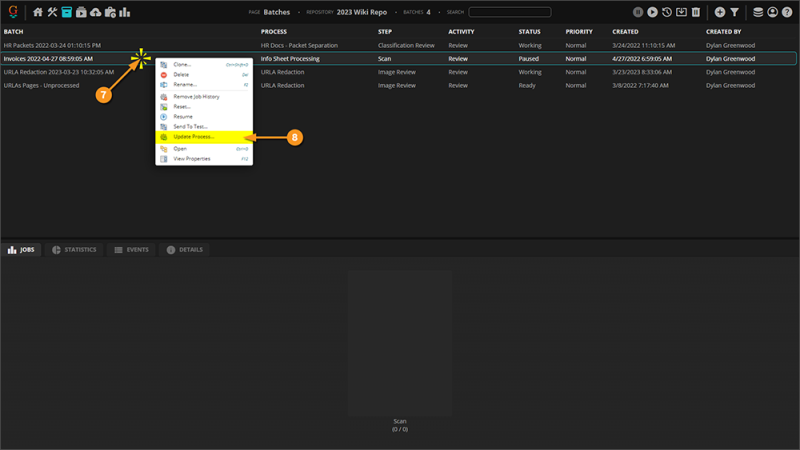This screenshot has width=800, height=450.
Task: Open the clipboard-with-clock Jobs icon
Action: 110,12
